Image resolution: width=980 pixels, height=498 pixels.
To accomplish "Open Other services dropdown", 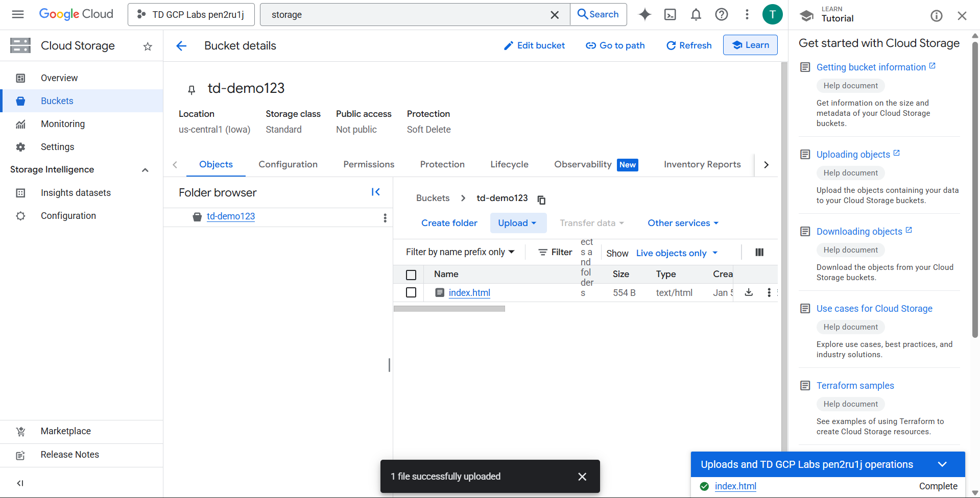I will point(683,223).
